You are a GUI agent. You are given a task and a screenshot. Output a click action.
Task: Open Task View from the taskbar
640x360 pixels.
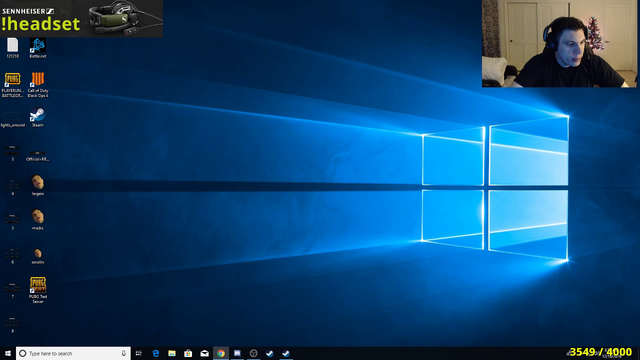(139, 353)
